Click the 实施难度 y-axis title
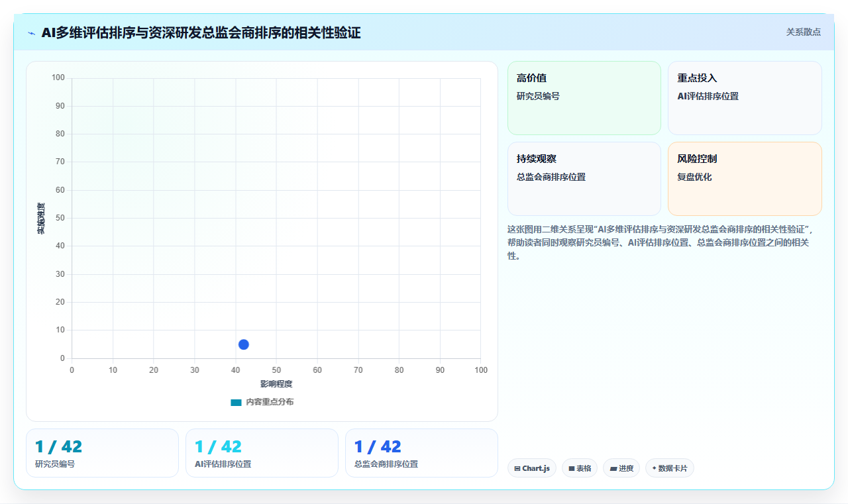The height and width of the screenshot is (504, 848). point(41,219)
